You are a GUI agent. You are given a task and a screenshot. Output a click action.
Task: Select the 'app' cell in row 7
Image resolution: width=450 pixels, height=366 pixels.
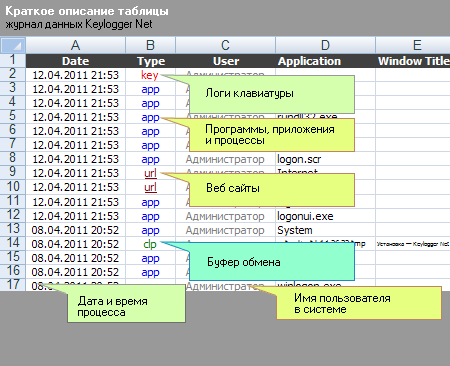point(150,145)
